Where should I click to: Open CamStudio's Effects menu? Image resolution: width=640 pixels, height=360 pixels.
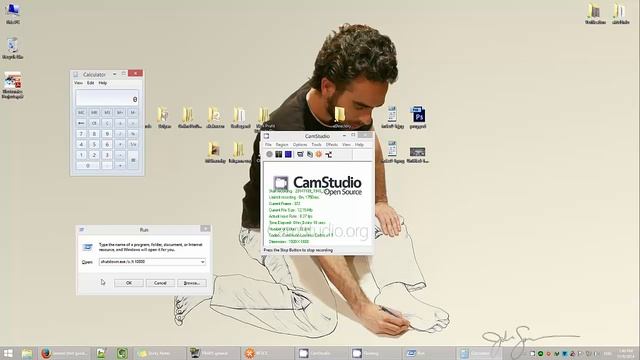coord(332,145)
